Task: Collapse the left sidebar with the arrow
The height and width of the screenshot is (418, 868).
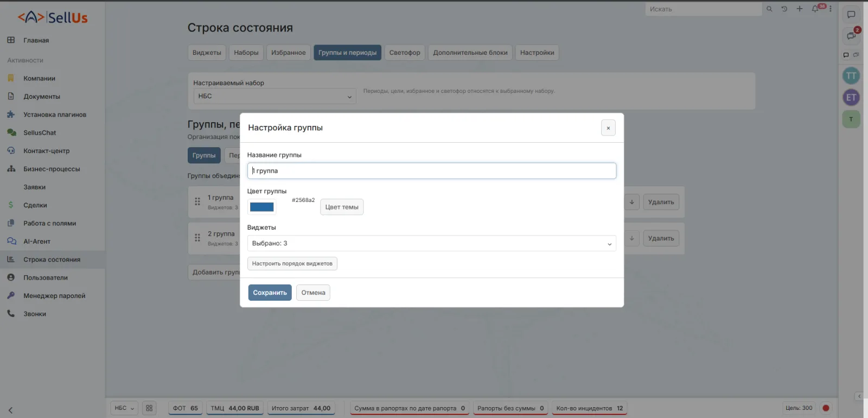Action: (x=10, y=410)
